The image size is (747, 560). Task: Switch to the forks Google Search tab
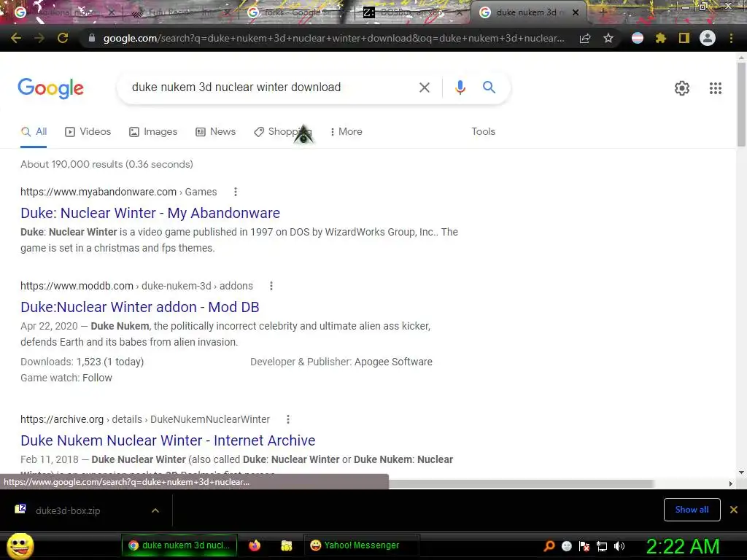[x=295, y=13]
